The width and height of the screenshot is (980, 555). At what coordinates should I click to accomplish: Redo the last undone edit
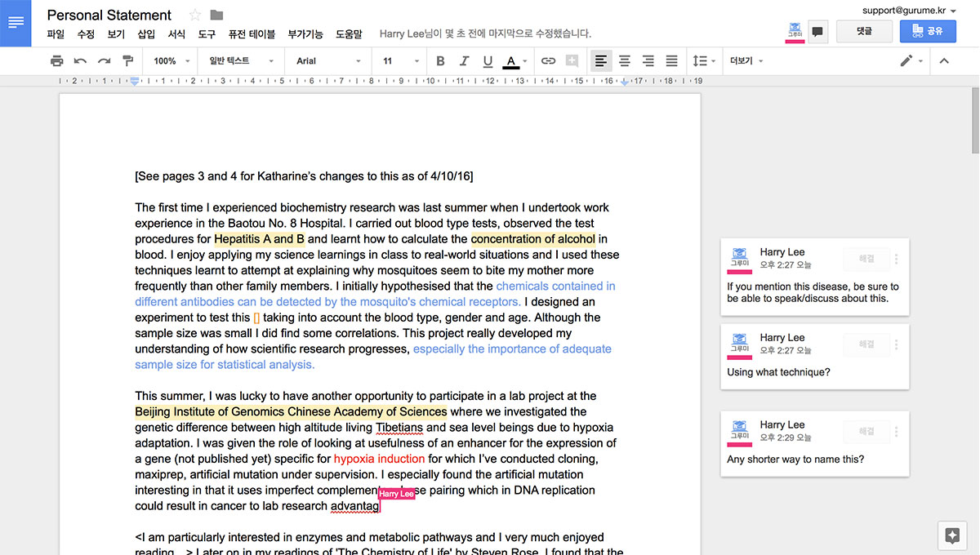[104, 61]
